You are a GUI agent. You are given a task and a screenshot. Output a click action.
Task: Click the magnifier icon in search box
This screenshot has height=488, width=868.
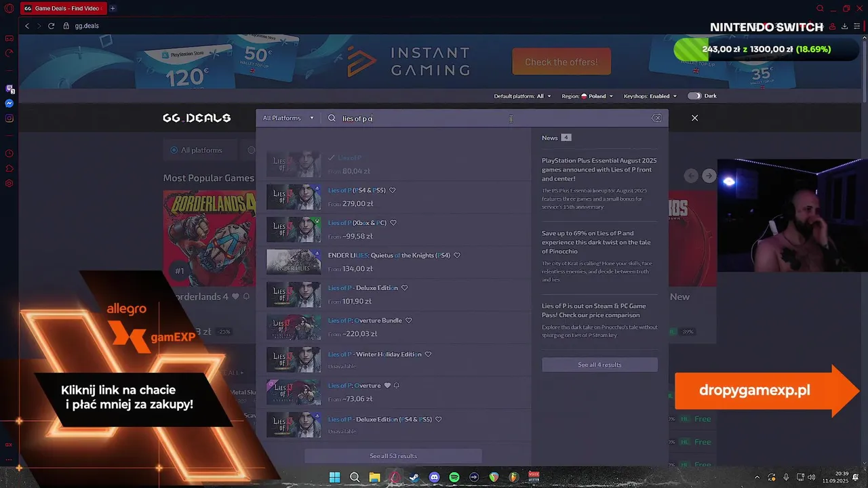pos(332,118)
